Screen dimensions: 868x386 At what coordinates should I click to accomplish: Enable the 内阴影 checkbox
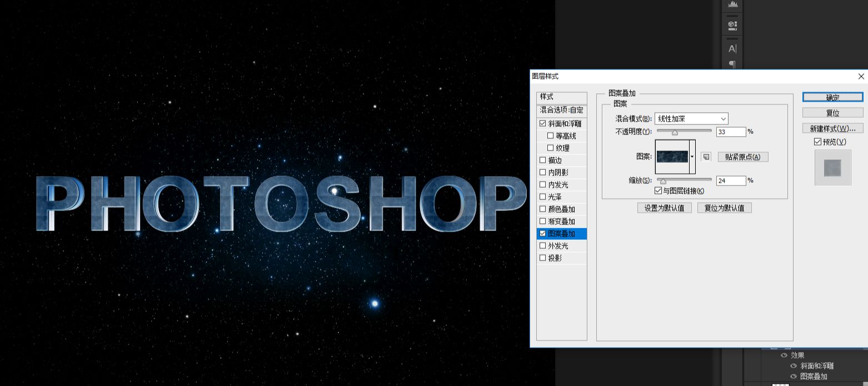pyautogui.click(x=543, y=173)
